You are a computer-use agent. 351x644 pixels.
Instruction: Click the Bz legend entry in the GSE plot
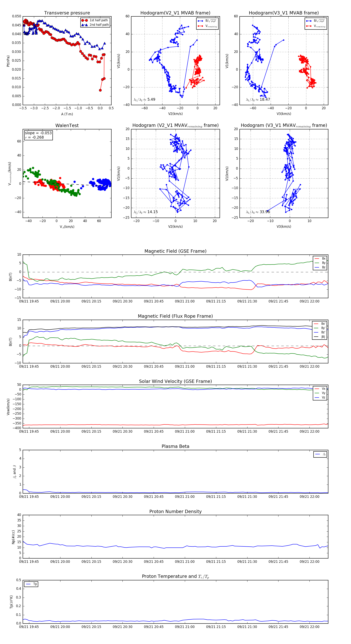[x=320, y=268]
